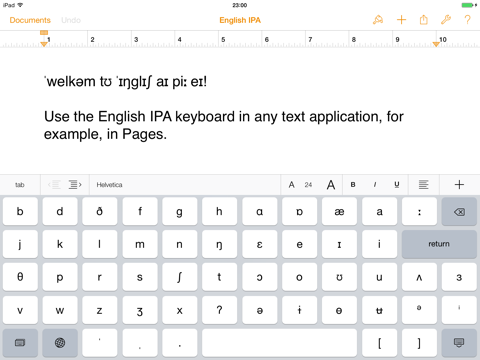Open the Format paintbrush menu
Screen dimensions: 480x360
pyautogui.click(x=378, y=20)
